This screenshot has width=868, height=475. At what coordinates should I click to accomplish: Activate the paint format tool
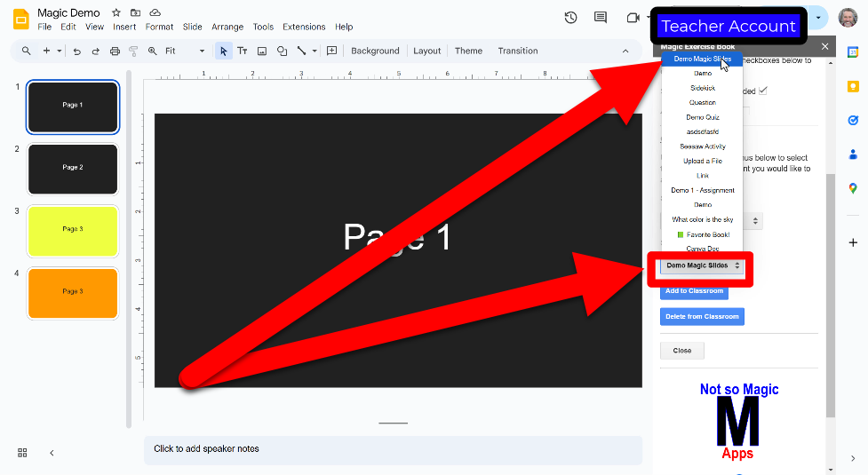133,51
